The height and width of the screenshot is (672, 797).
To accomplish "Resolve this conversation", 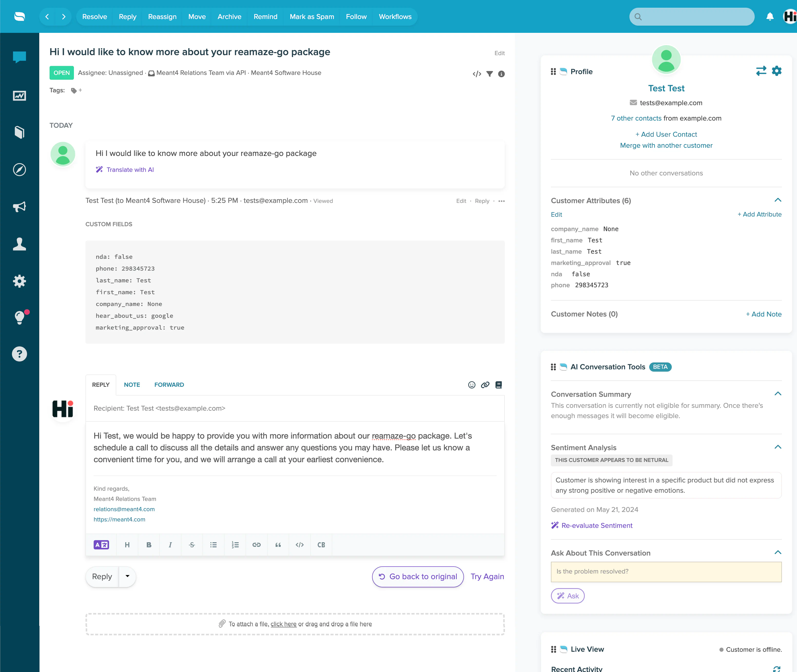I will (94, 16).
